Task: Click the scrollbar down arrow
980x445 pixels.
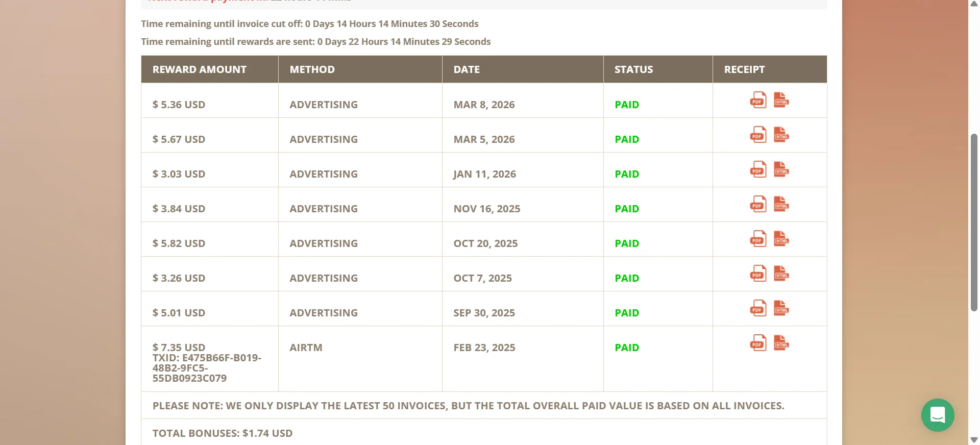Action: pyautogui.click(x=974, y=439)
